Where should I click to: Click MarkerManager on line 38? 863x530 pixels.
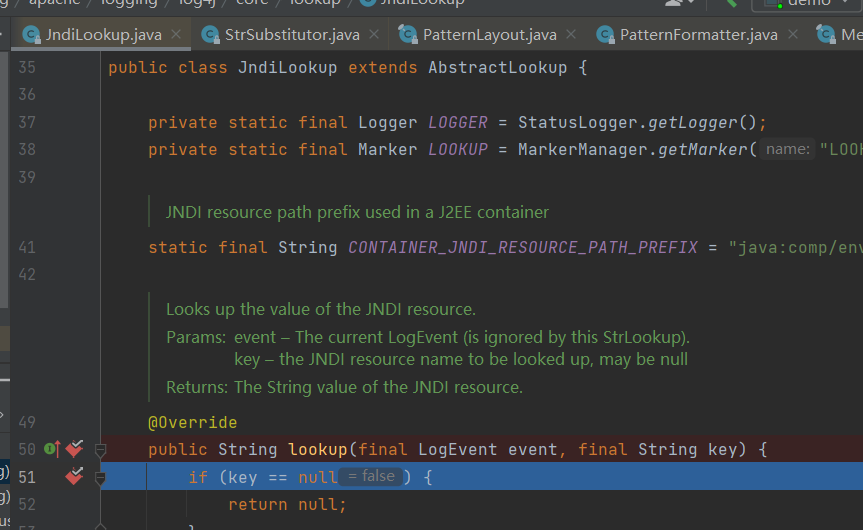coord(583,150)
